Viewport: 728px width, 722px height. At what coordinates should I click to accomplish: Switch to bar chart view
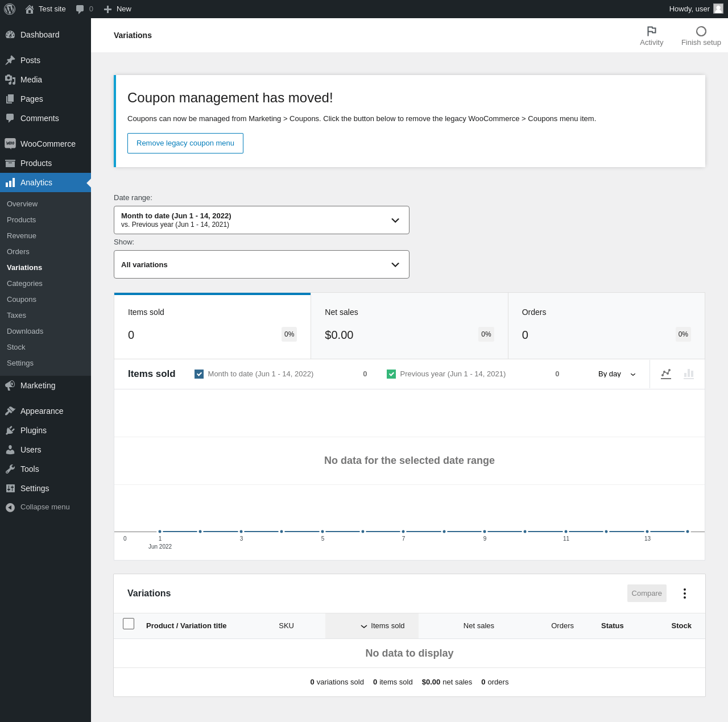click(689, 374)
